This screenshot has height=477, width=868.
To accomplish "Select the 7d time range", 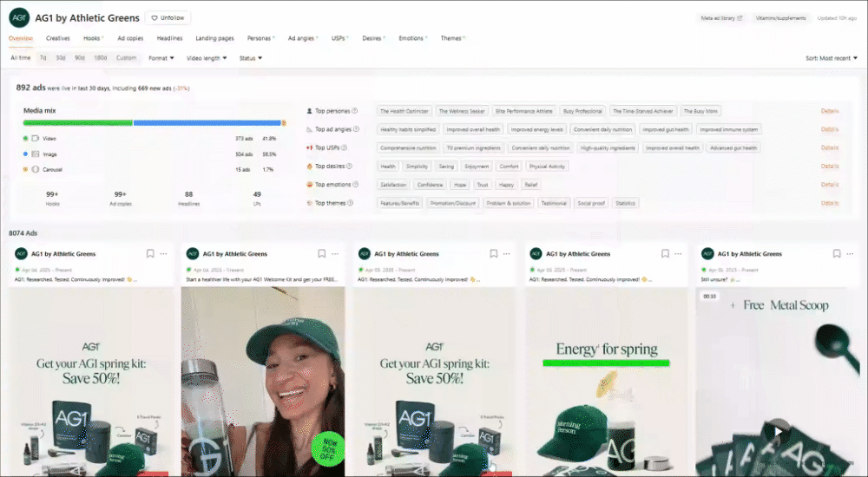I will point(43,57).
